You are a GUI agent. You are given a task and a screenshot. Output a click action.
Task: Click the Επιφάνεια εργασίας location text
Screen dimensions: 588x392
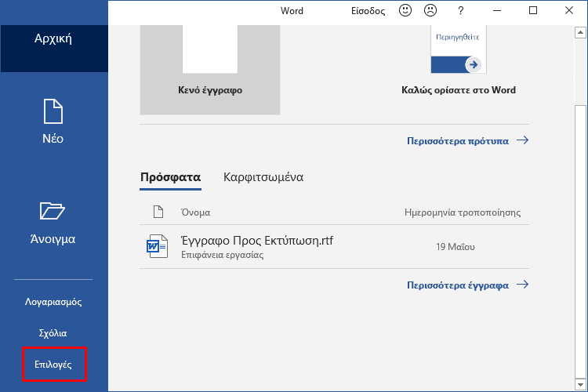[223, 255]
